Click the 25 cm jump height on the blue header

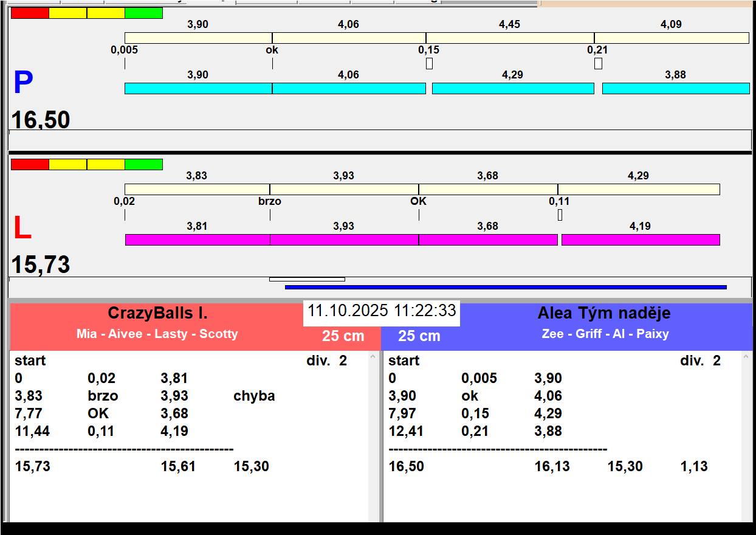[419, 336]
